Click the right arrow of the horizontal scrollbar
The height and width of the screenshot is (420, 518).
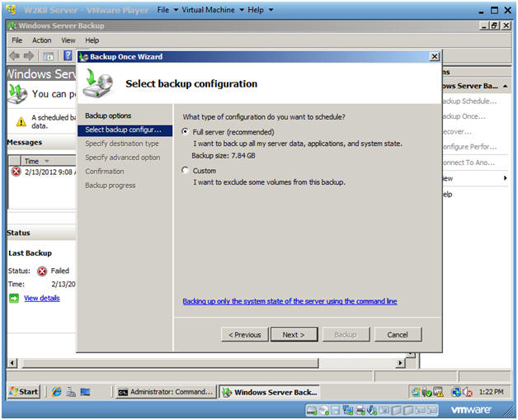coord(400,363)
